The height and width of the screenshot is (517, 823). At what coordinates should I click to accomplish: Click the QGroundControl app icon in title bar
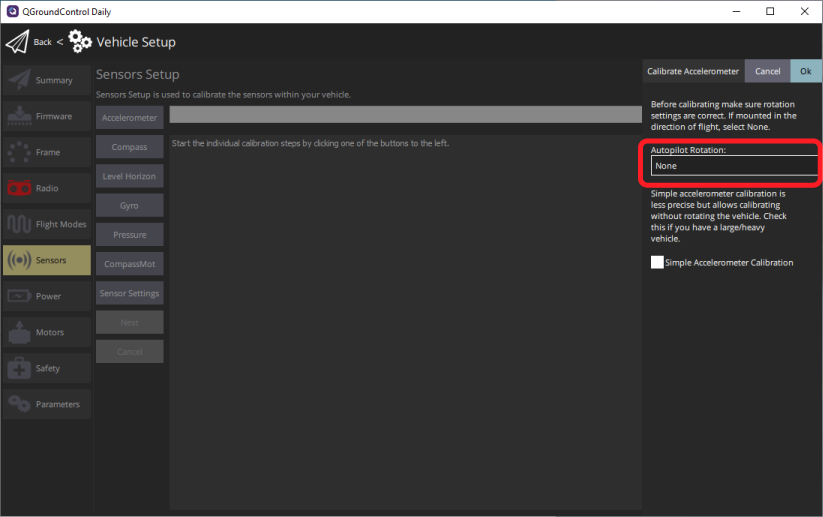12,12
